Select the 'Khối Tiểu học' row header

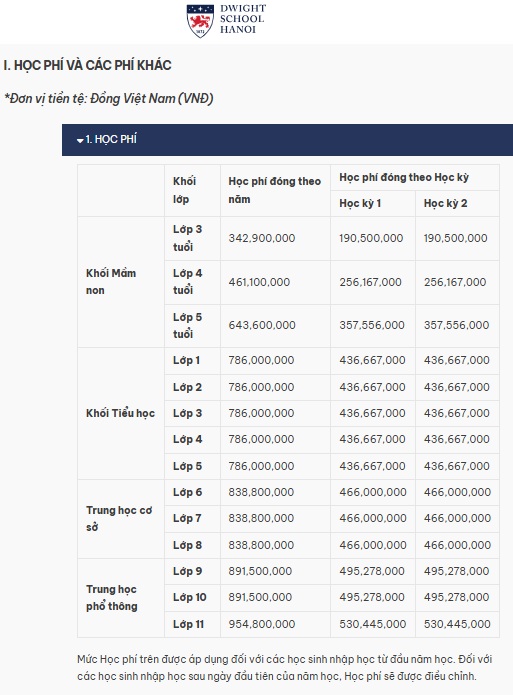point(120,413)
